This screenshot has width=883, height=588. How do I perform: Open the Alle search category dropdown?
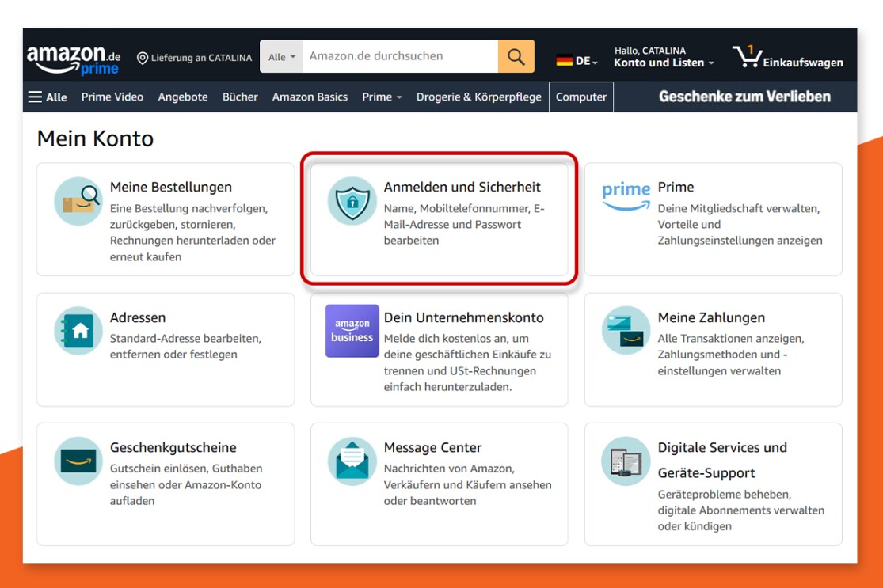click(281, 57)
